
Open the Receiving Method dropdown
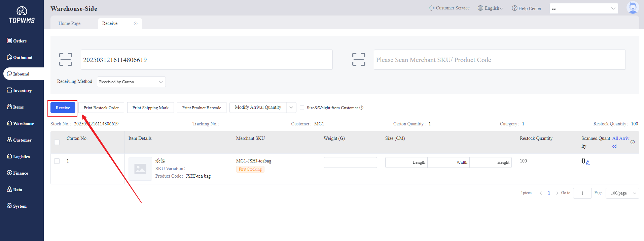(x=131, y=82)
